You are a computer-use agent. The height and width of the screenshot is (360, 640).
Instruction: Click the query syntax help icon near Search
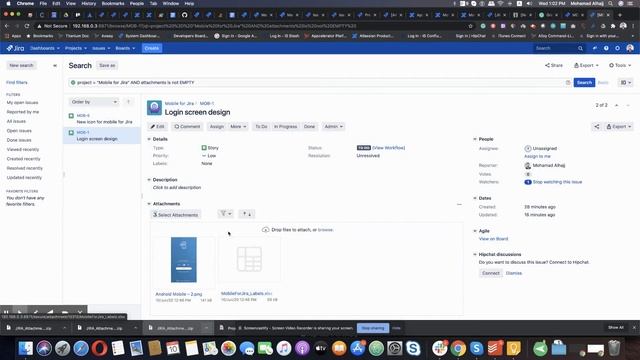tap(568, 82)
